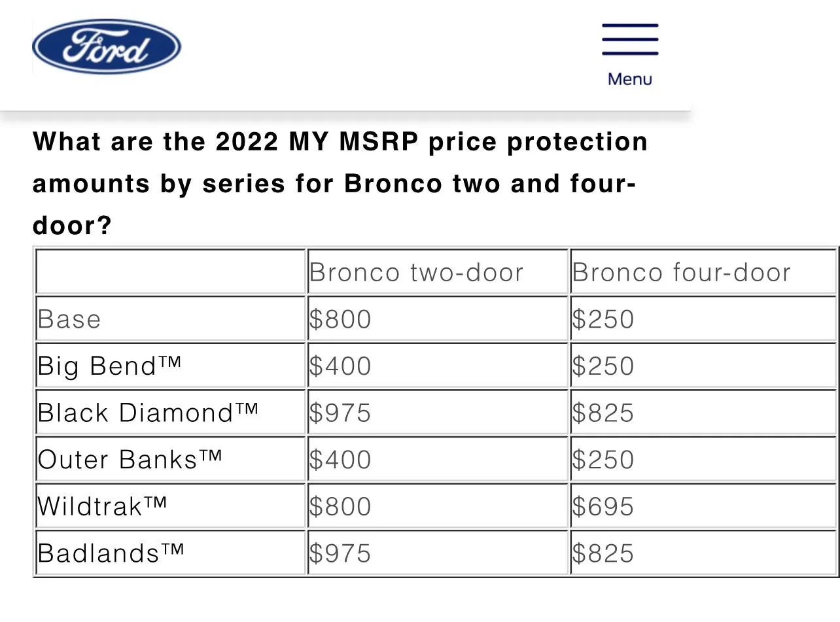The width and height of the screenshot is (840, 622).
Task: Open the hamburger Menu icon
Action: pos(630,40)
